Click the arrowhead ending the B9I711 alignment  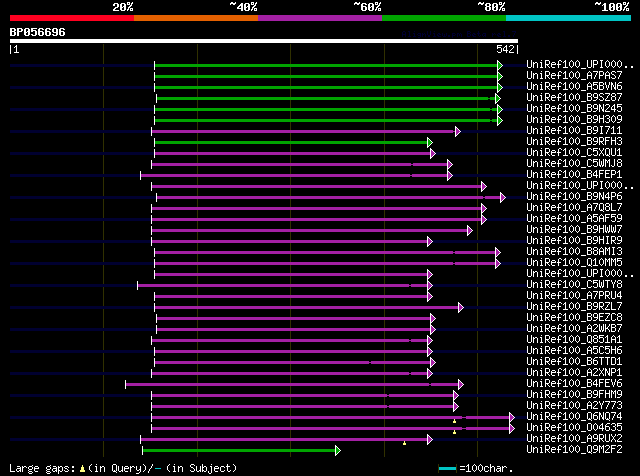point(458,131)
